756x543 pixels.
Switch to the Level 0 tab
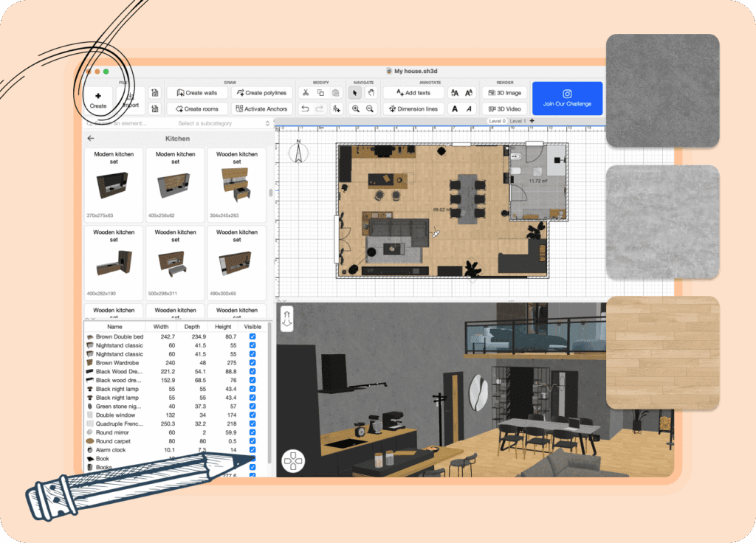(498, 121)
